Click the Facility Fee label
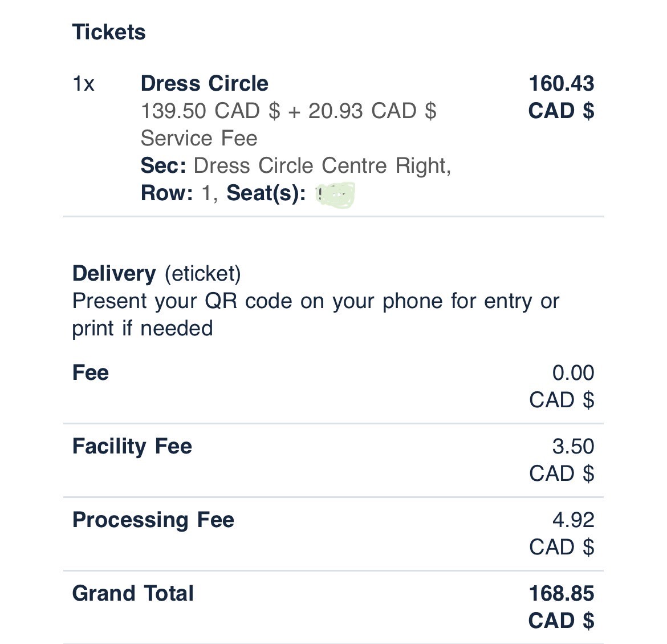The height and width of the screenshot is (644, 667). pos(132,447)
